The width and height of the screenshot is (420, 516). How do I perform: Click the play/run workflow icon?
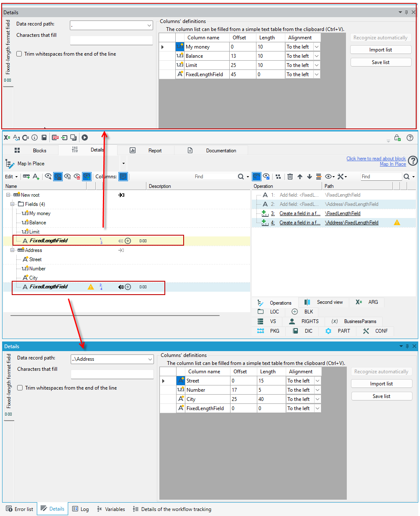(x=85, y=137)
